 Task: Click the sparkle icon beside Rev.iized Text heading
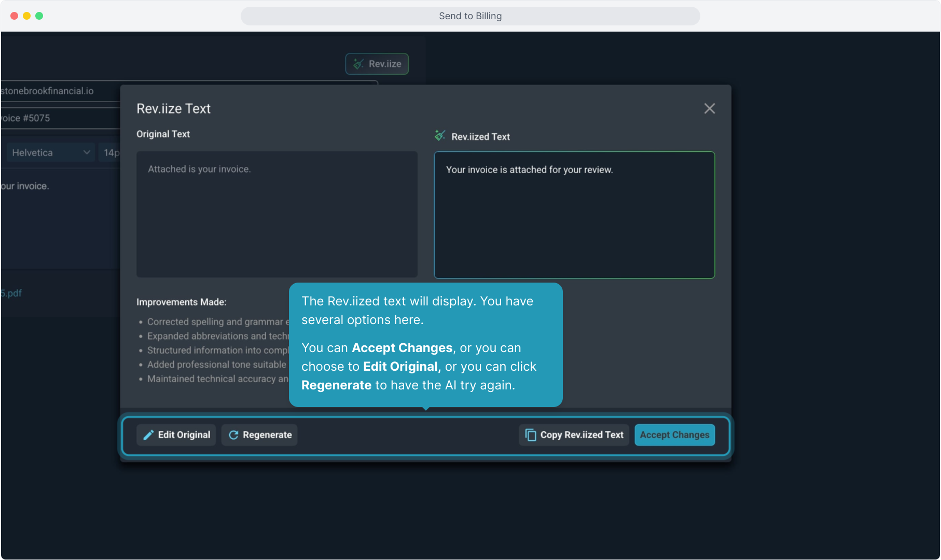tap(440, 136)
